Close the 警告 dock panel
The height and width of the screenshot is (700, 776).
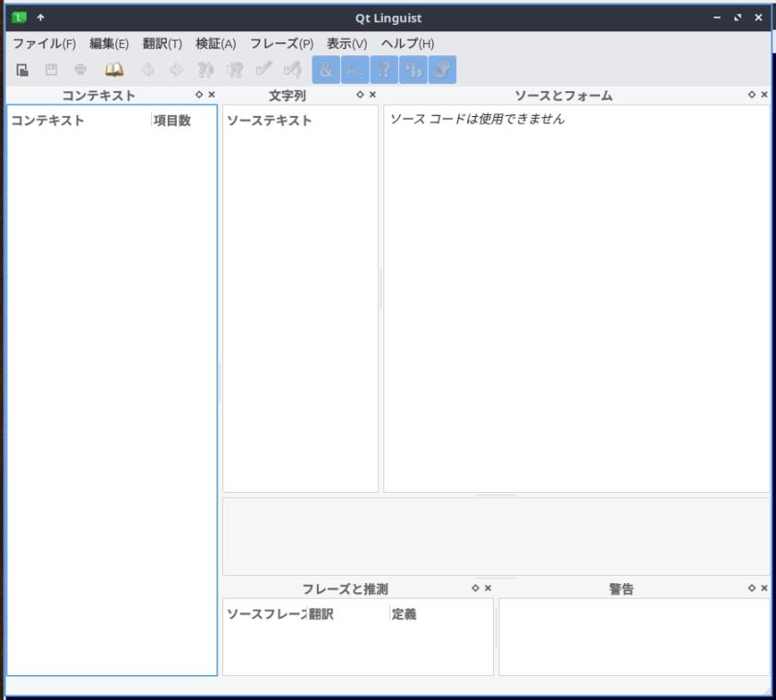click(764, 588)
